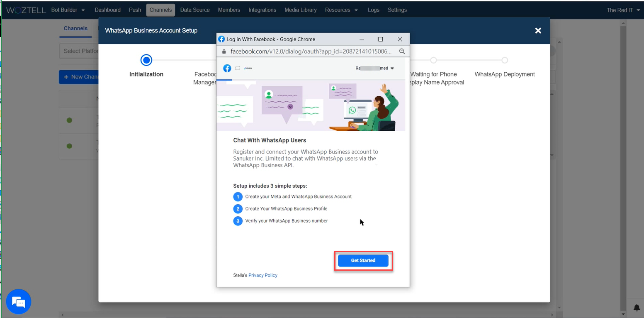Click the notification bell icon
The image size is (644, 318).
pyautogui.click(x=637, y=308)
